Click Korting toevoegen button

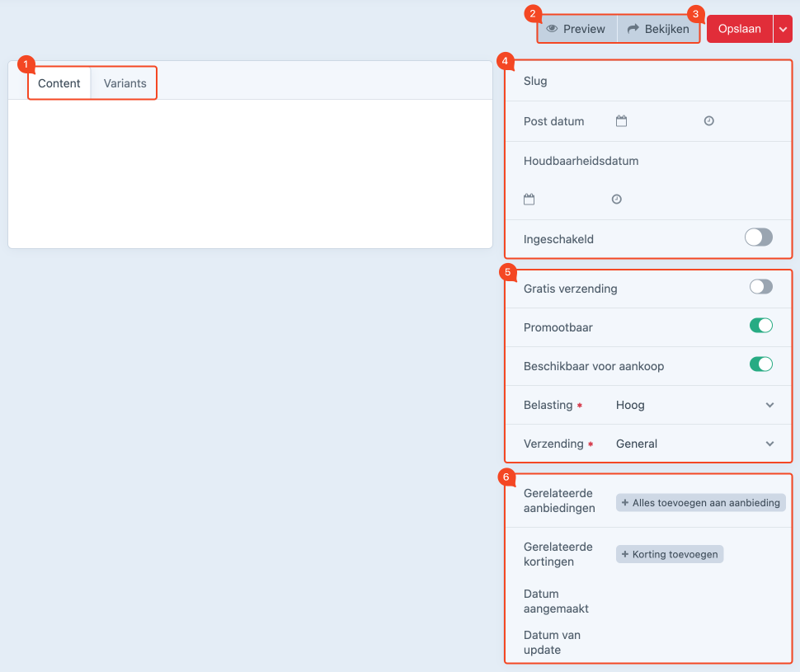[669, 554]
